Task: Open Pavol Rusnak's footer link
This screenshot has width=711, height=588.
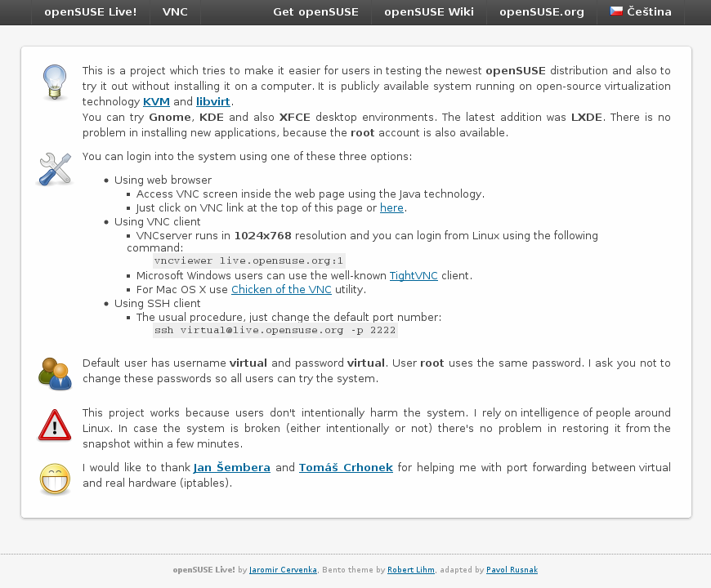Action: 512,570
